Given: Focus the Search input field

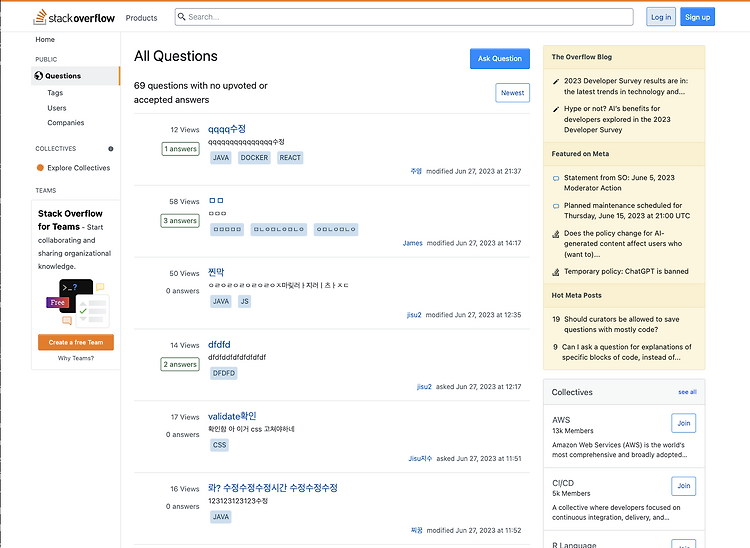Looking at the screenshot, I should (404, 17).
